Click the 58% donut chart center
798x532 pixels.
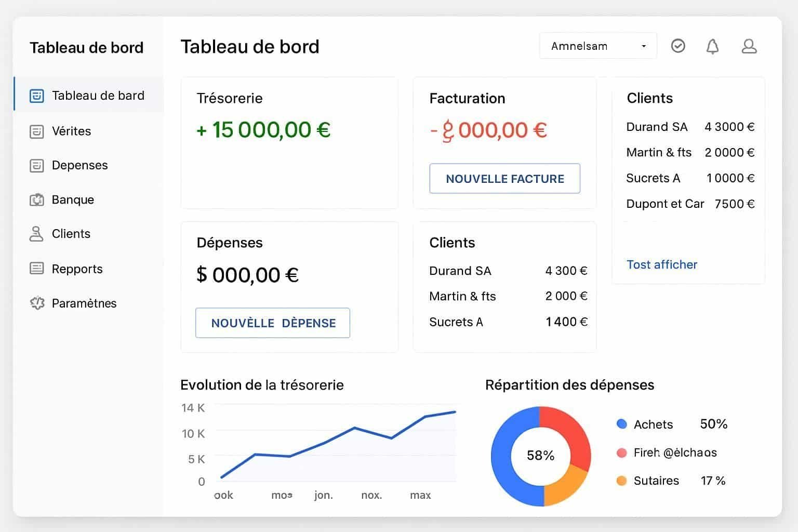pos(541,456)
